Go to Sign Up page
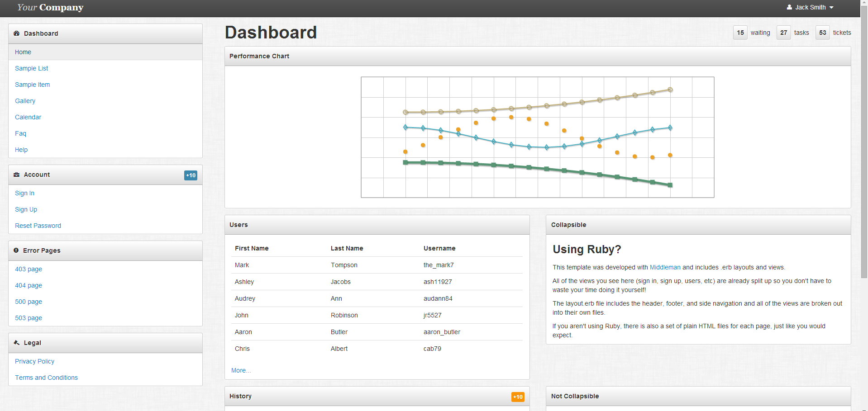Screen dimensions: 868x411 [x=26, y=209]
